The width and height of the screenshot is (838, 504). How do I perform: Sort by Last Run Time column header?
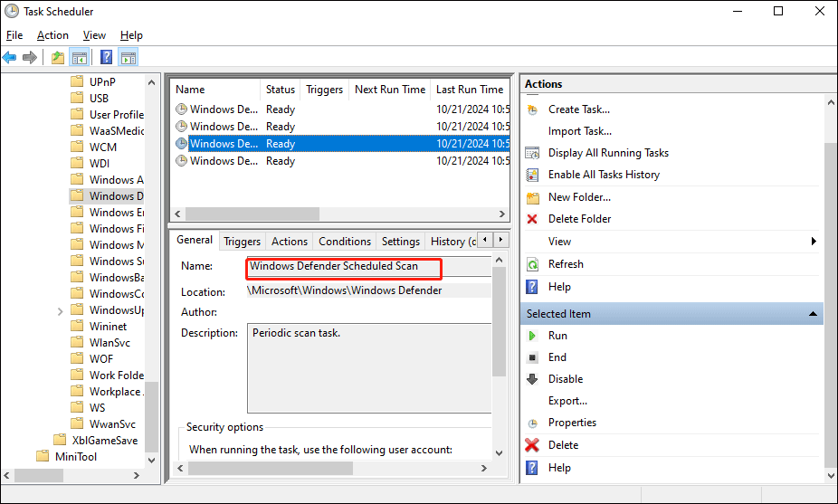coord(470,90)
